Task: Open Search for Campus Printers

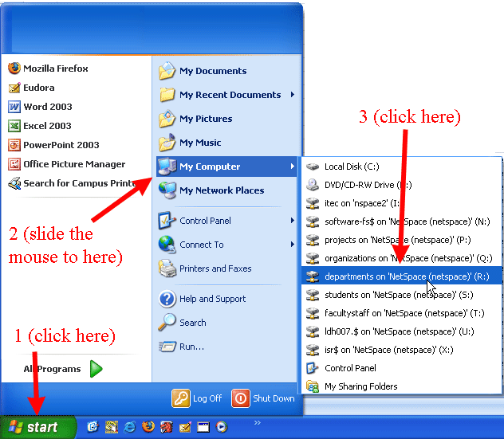Action: (73, 183)
